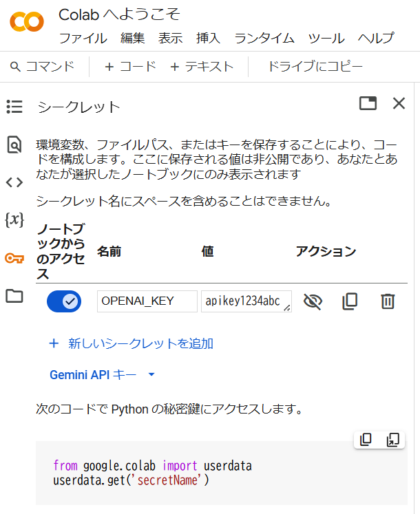Open the find and replace sidebar icon
Viewport: 420px width, 514px height.
pos(14,144)
